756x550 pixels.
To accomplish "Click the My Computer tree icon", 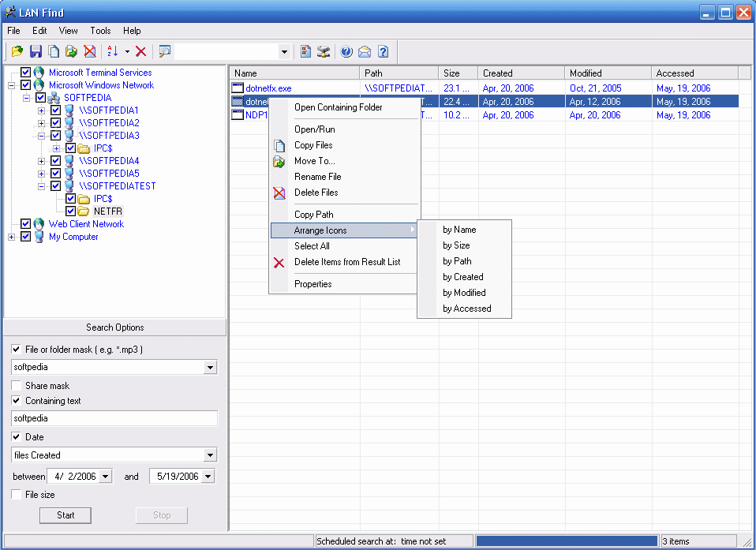I will pyautogui.click(x=39, y=237).
